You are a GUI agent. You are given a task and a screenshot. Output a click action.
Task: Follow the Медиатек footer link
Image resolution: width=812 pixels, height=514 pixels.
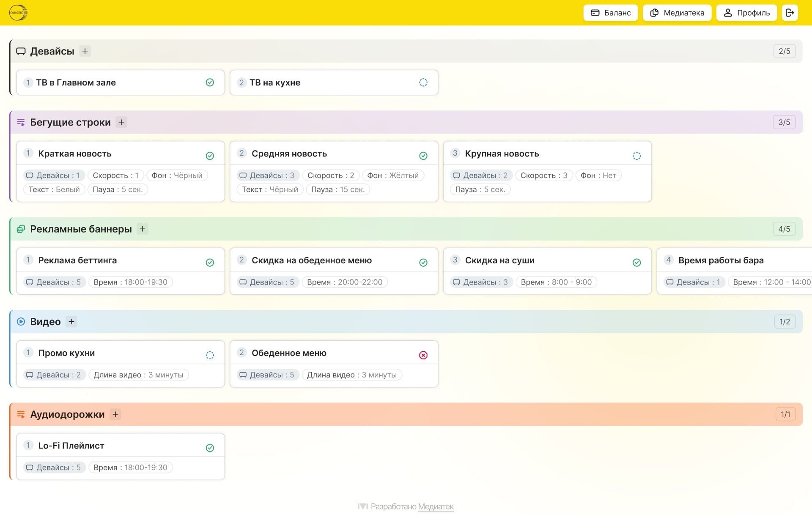436,506
